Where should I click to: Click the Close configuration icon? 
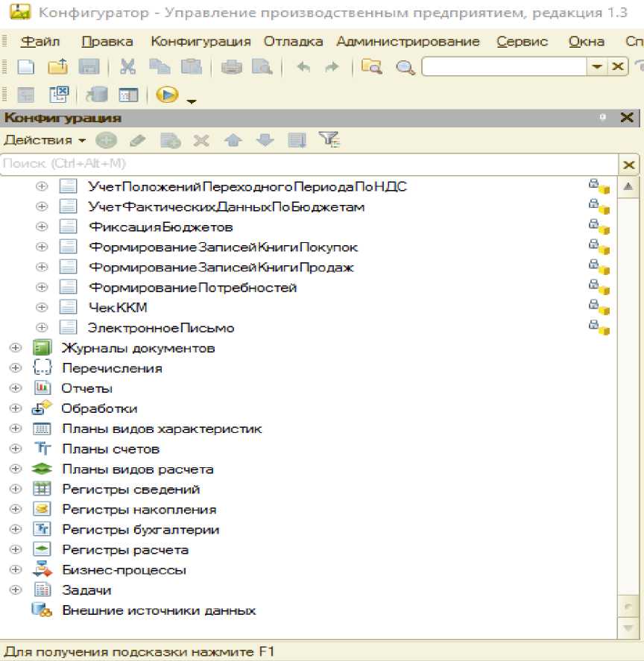(59, 95)
